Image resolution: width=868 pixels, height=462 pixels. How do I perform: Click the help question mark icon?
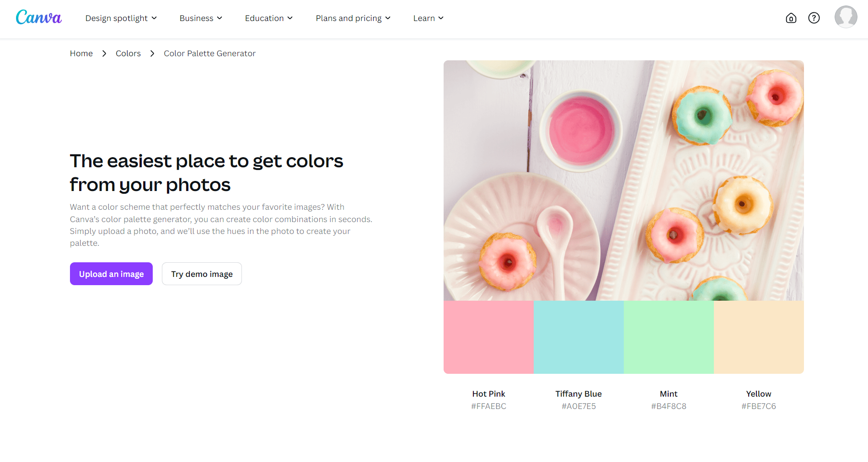pos(814,18)
